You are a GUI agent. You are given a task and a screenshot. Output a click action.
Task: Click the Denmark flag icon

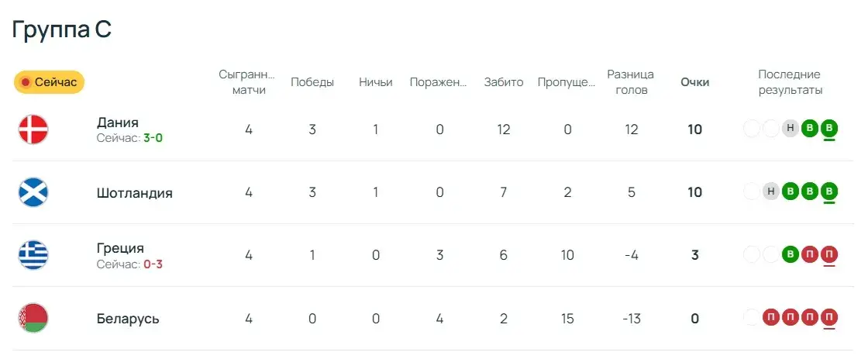tap(33, 129)
